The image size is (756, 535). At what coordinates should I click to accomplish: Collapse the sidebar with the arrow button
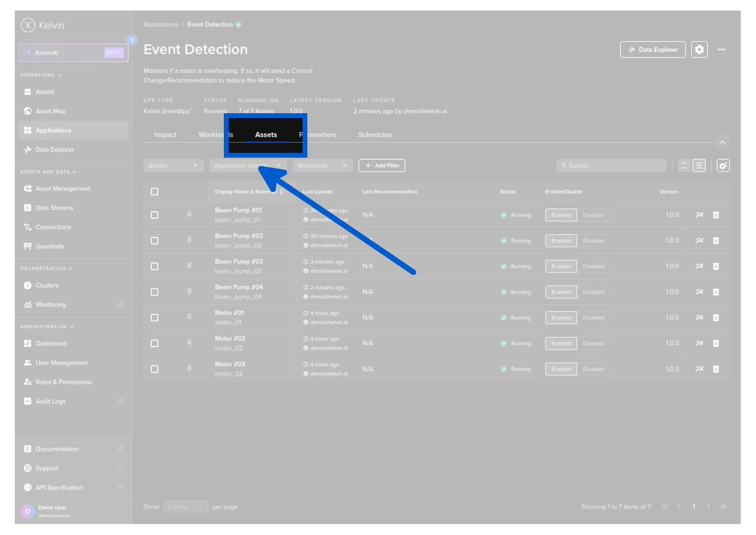tap(132, 40)
